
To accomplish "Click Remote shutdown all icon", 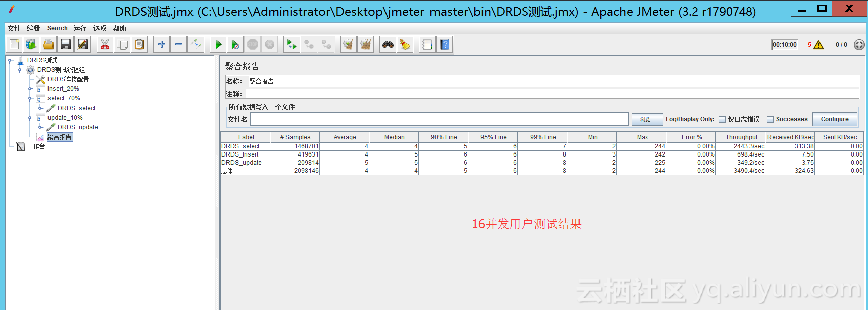I will tap(326, 44).
